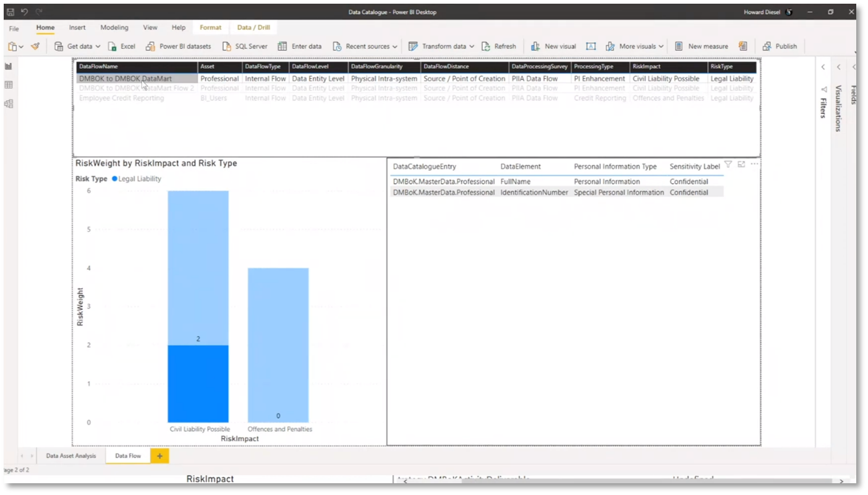Sort by Sensitivity Label column header
Screen dimensions: 868x495
point(695,166)
